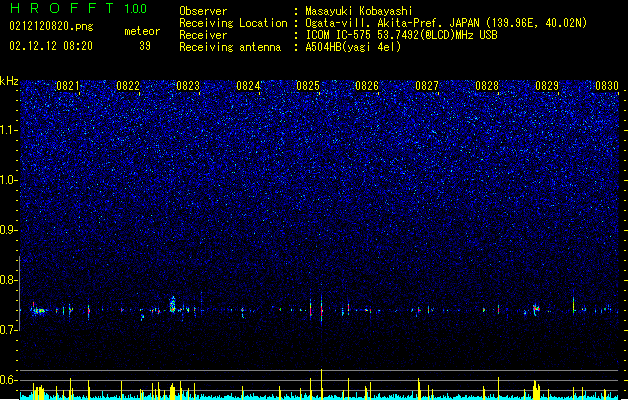The height and width of the screenshot is (400, 629).
Task: Click the Receiving Location value text
Action: (446, 23)
